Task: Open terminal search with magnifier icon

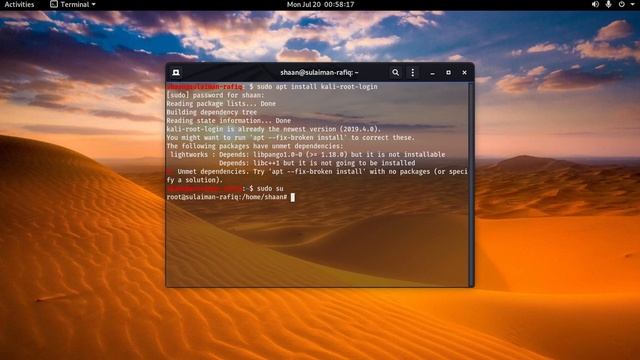Action: 396,73
